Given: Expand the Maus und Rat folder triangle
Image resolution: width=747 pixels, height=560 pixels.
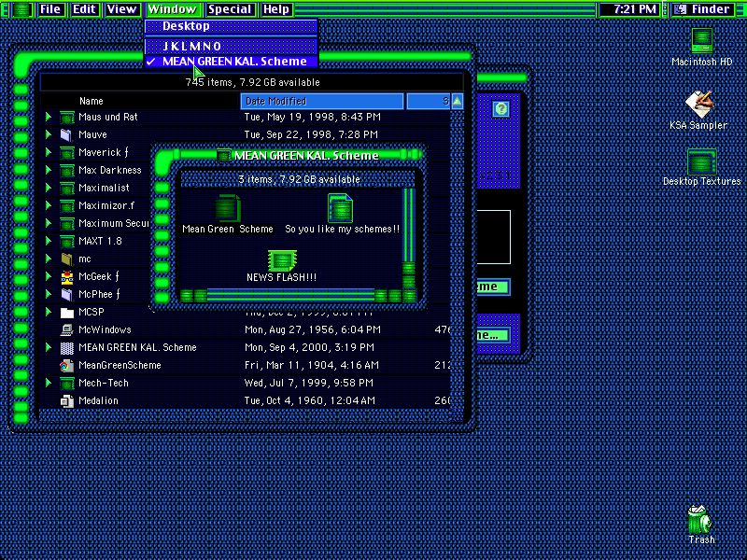Looking at the screenshot, I should 49,117.
